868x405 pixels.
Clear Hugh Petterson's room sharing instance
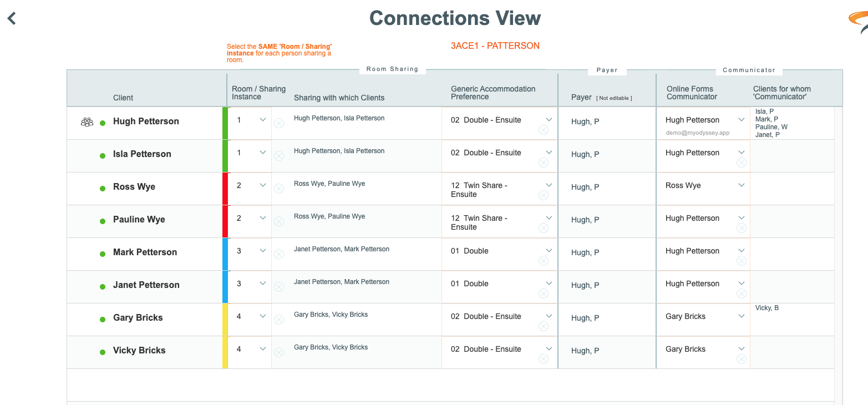279,123
